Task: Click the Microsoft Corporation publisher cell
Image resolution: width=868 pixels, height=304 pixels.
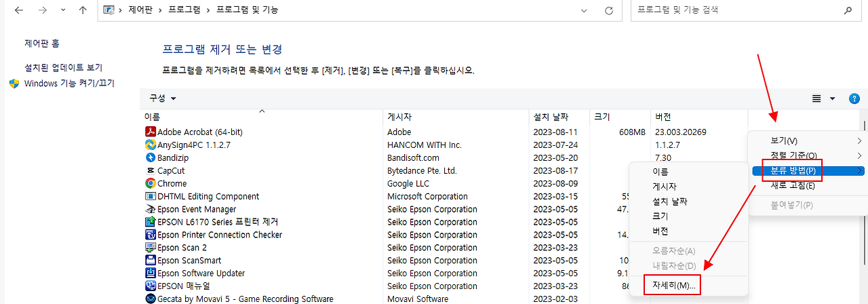Action: (x=428, y=196)
